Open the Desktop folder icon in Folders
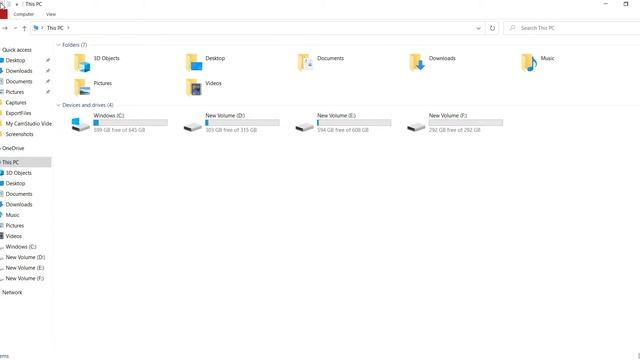The image size is (640, 360). point(194,63)
